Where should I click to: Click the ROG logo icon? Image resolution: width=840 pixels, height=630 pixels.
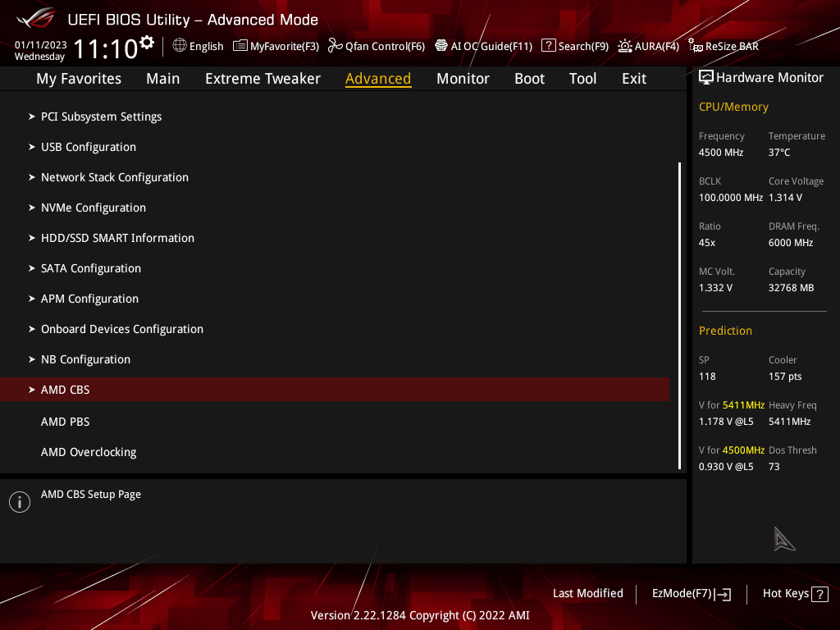click(36, 19)
